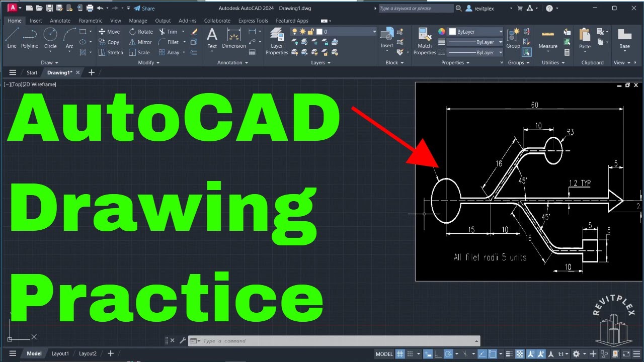Viewport: 644px width, 362px height.
Task: Click the Scale tool
Action: click(x=139, y=52)
